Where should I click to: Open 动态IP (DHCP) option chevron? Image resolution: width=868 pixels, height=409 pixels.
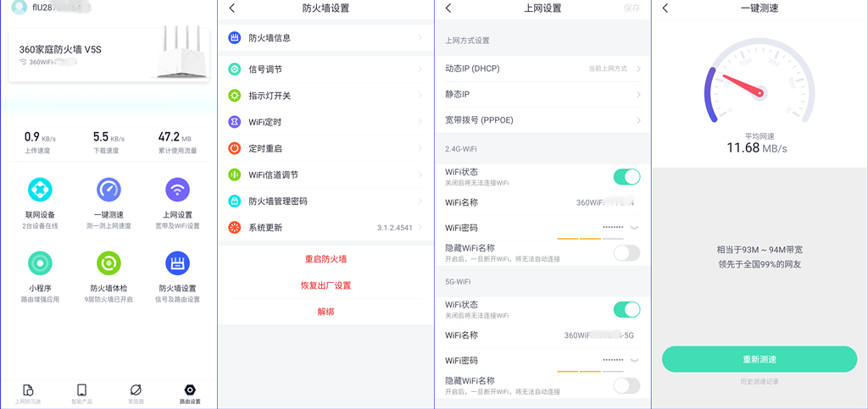click(x=638, y=69)
